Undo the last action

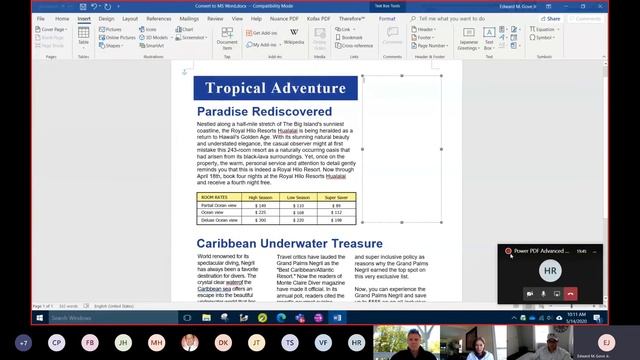point(94,7)
